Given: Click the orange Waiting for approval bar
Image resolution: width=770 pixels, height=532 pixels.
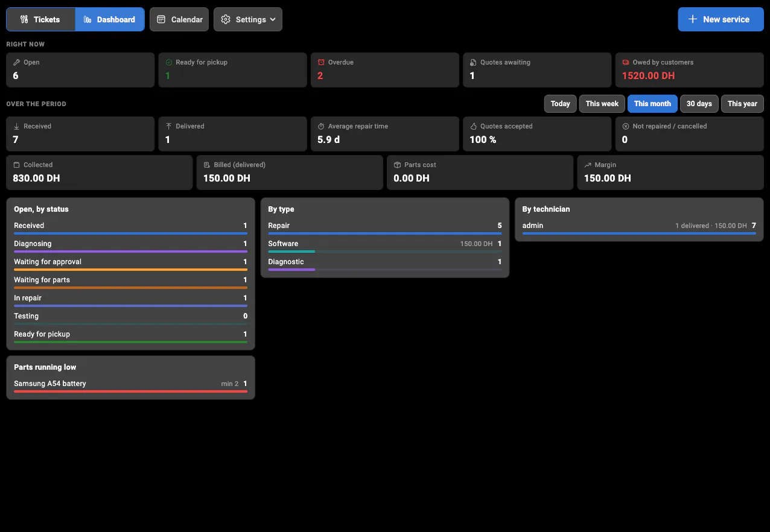Looking at the screenshot, I should coord(130,270).
